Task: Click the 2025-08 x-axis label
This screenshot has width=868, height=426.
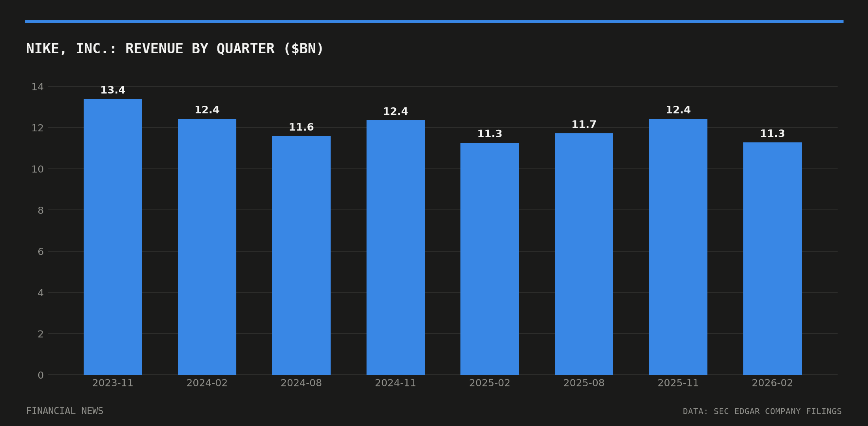Action: click(584, 383)
